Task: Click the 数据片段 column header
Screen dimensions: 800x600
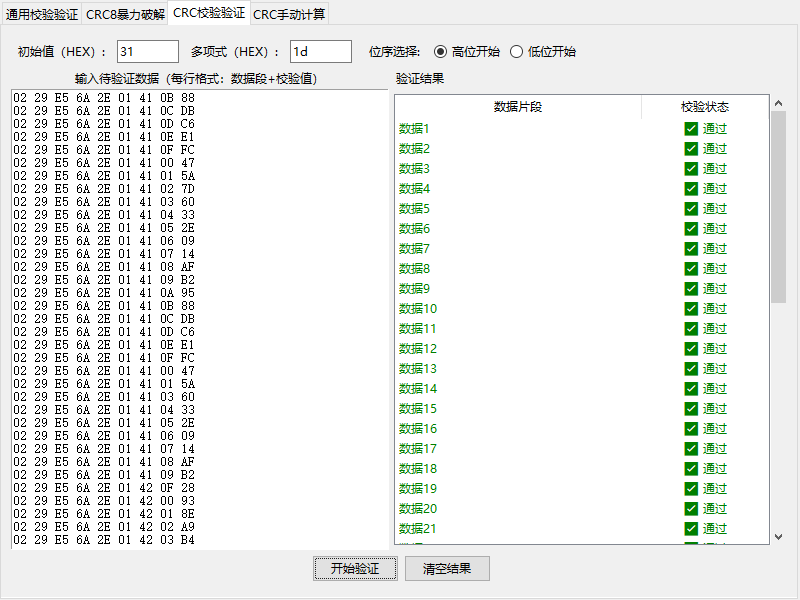Action: click(518, 107)
